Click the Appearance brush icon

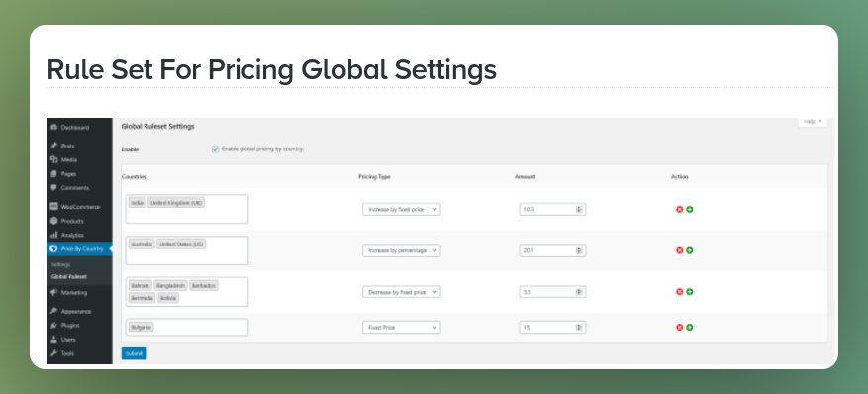coord(53,311)
